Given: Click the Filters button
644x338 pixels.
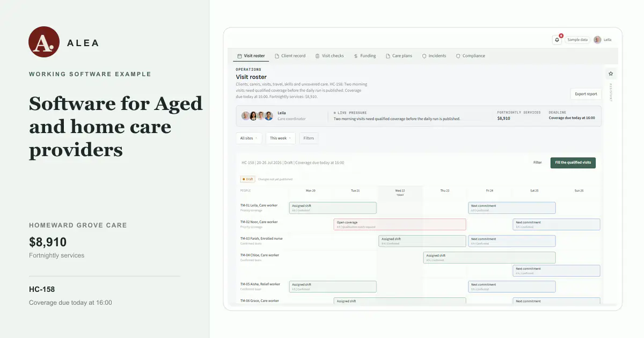Looking at the screenshot, I should point(309,138).
